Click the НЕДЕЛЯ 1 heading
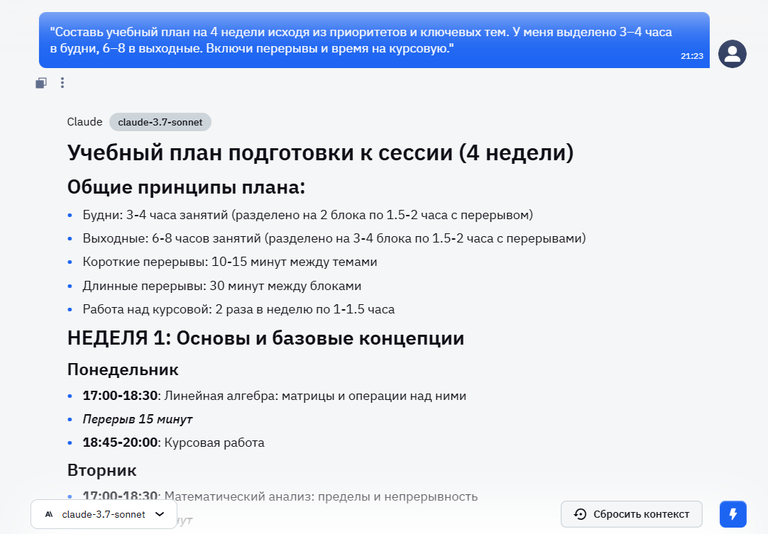 click(265, 338)
